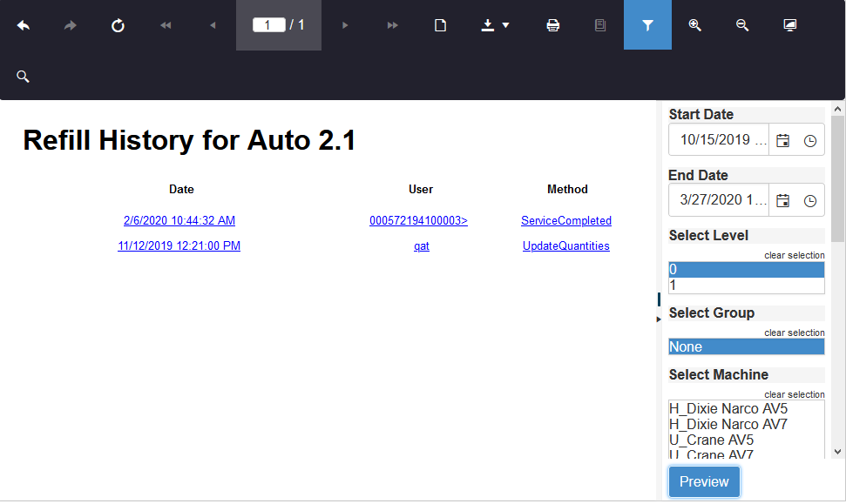The image size is (846, 504).
Task: Click parameters panel scroll up arrow
Action: click(x=837, y=109)
